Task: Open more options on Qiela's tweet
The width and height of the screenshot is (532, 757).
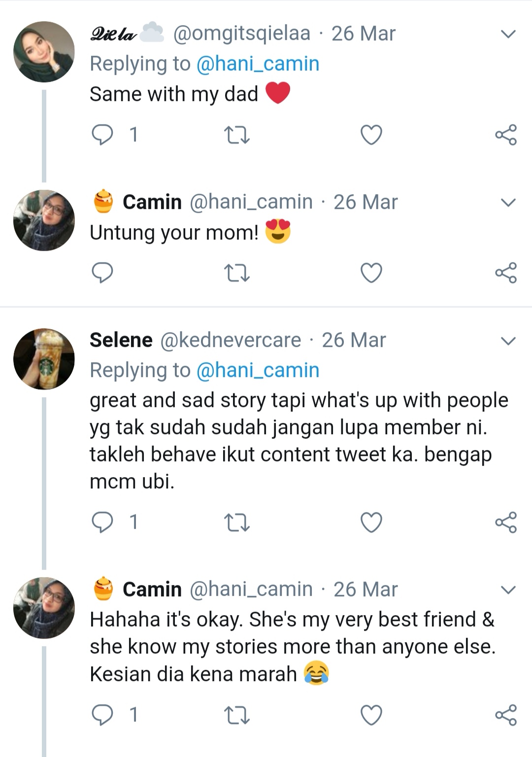Action: [508, 34]
